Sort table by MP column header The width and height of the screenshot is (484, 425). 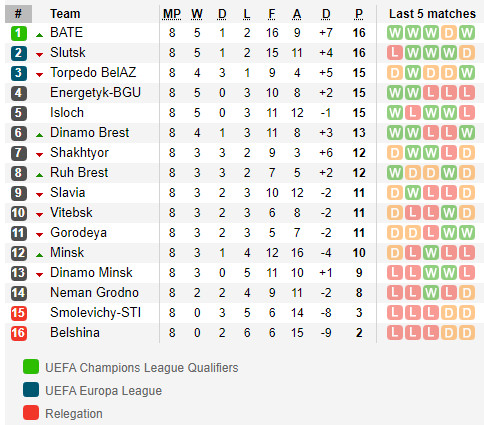click(x=172, y=14)
